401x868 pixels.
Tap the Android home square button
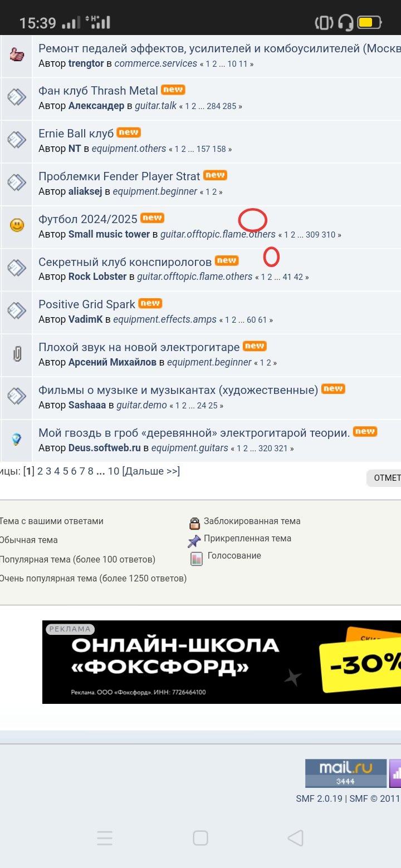coord(200,838)
